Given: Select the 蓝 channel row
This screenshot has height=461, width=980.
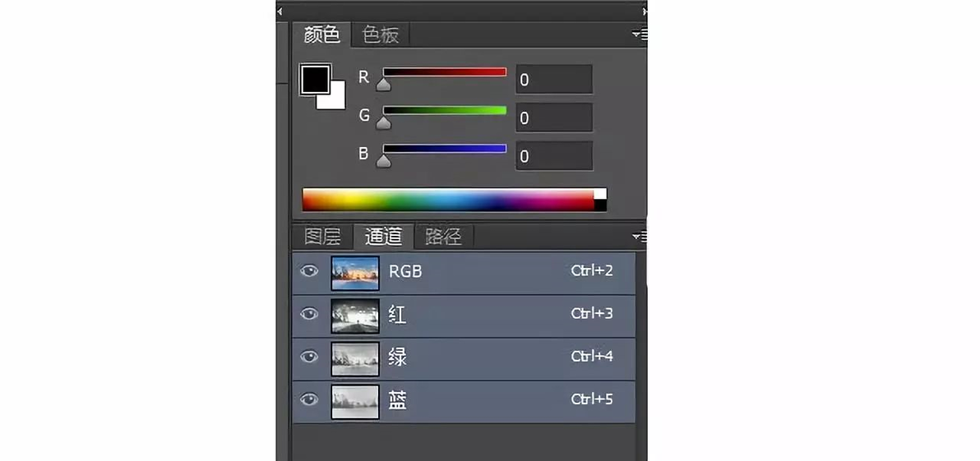Looking at the screenshot, I should pyautogui.click(x=464, y=401).
